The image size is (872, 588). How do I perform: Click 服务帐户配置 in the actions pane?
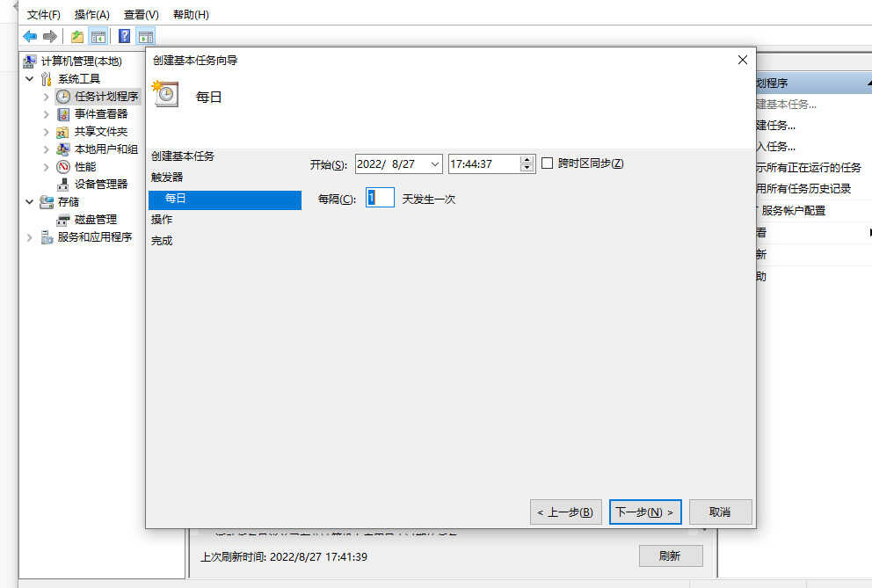(x=794, y=211)
